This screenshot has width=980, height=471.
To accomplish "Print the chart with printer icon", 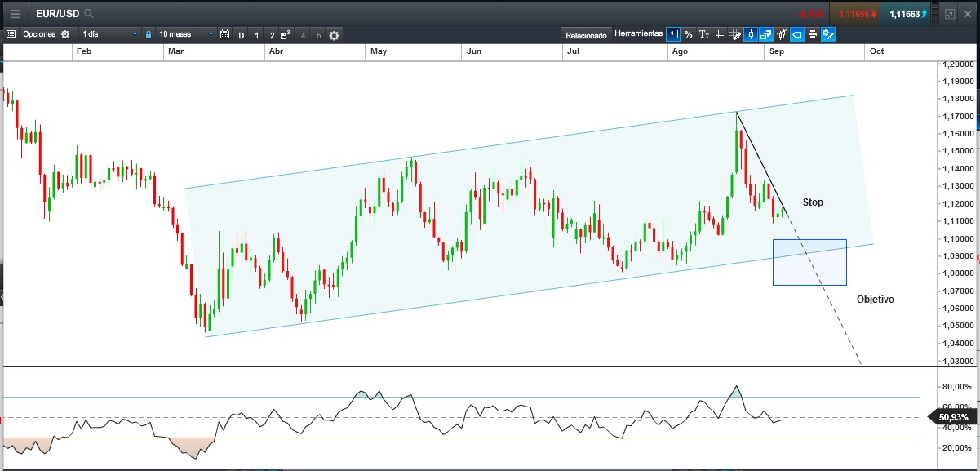I will coord(813,34).
